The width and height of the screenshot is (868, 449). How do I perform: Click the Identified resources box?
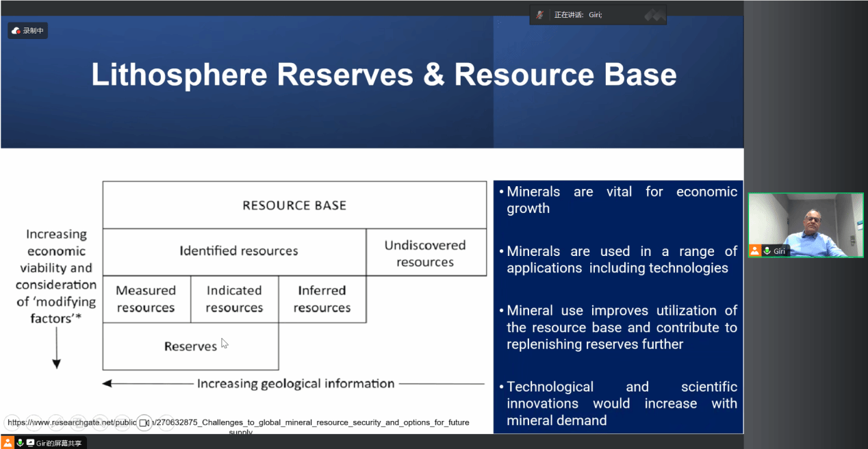pyautogui.click(x=238, y=251)
